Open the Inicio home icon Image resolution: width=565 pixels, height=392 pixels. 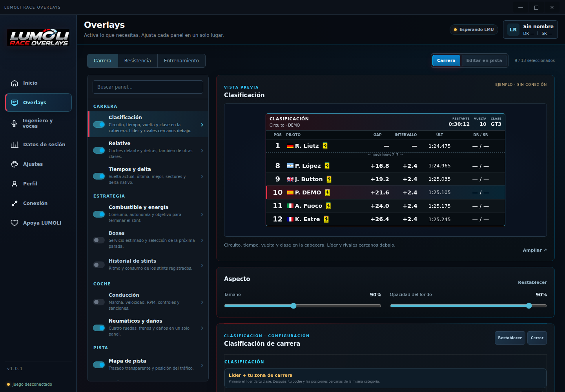click(15, 83)
